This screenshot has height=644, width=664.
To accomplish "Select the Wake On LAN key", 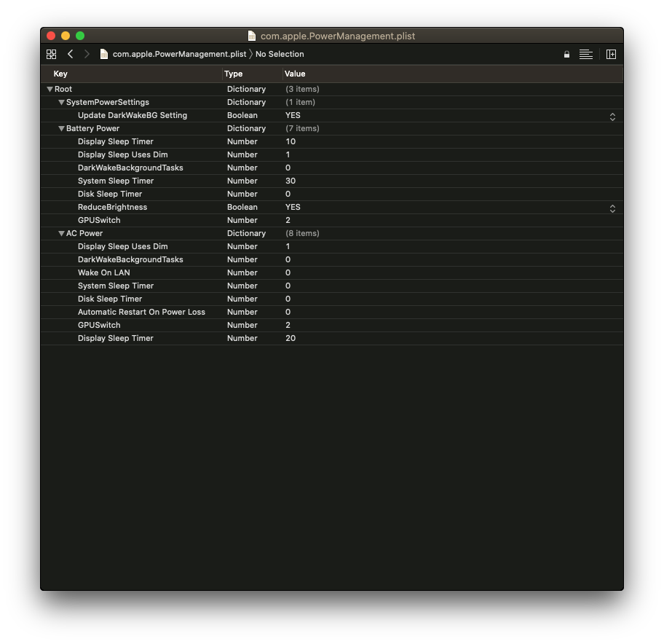I will (103, 273).
